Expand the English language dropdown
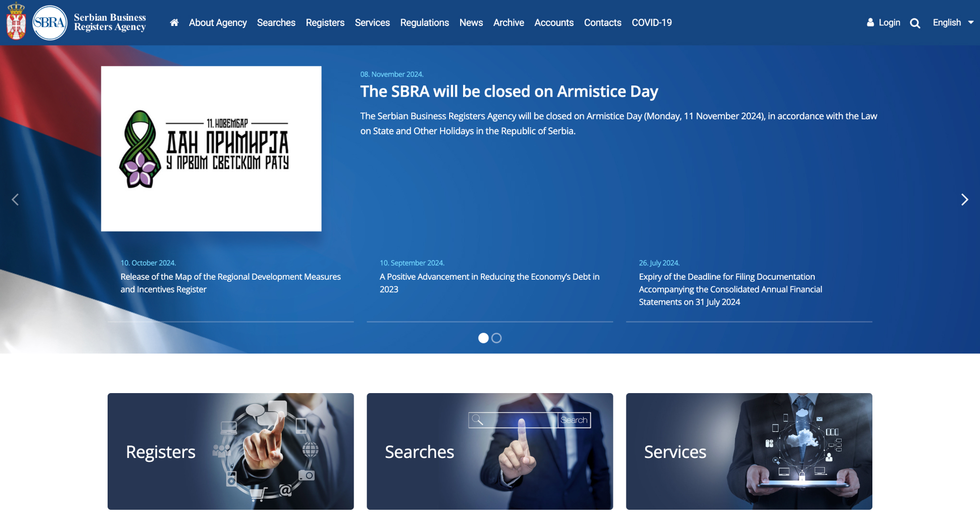 (953, 23)
